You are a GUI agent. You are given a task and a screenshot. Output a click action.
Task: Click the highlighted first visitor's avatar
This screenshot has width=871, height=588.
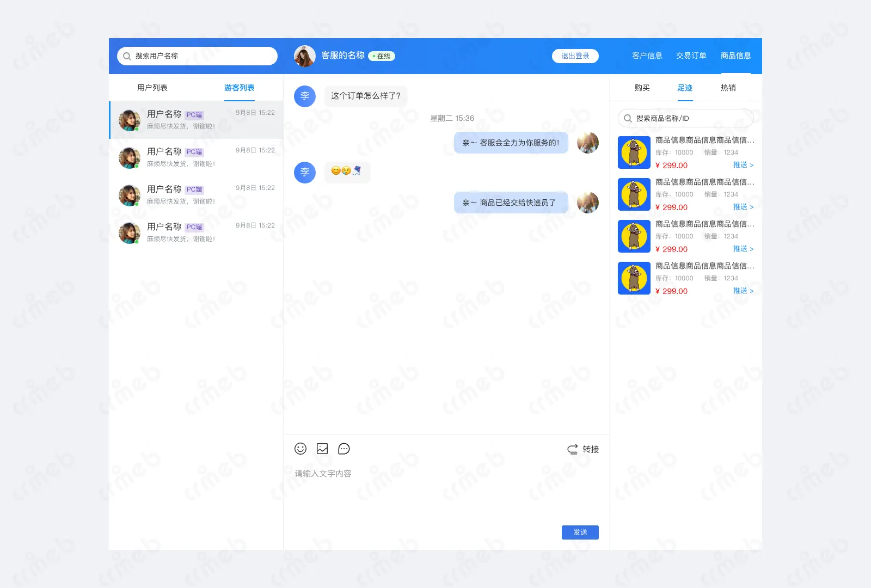click(130, 120)
